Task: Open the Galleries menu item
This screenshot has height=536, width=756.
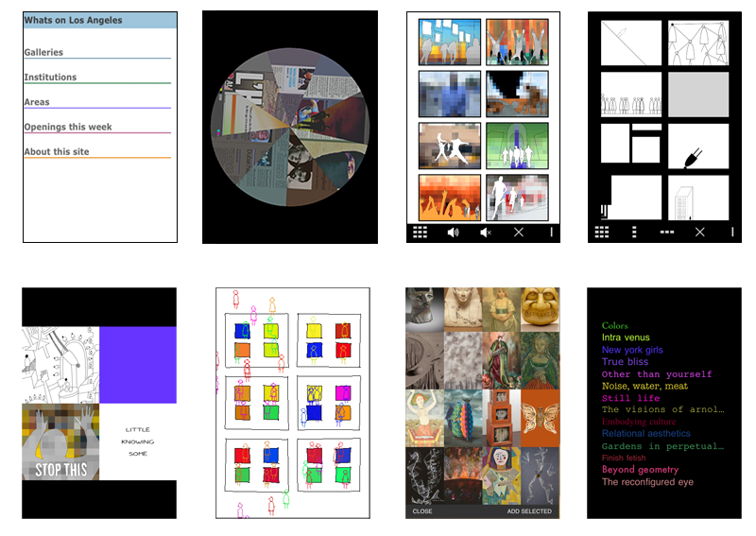Action: pyautogui.click(x=44, y=53)
